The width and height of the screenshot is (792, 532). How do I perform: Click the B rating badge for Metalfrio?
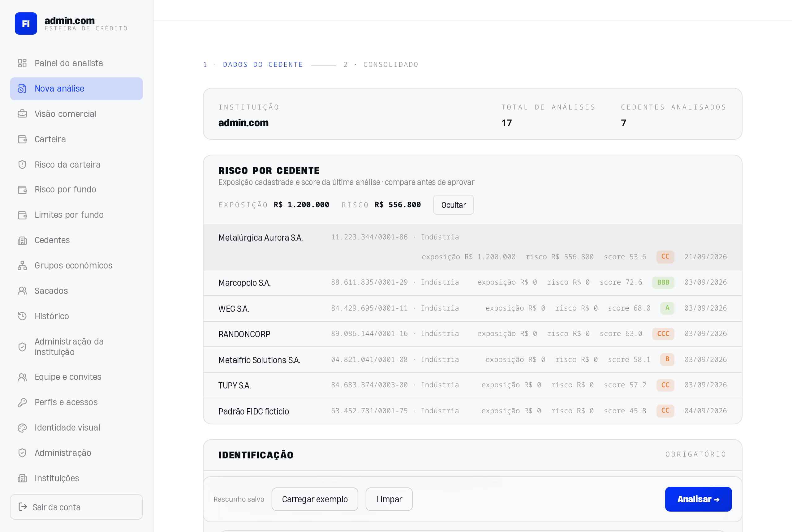point(667,359)
